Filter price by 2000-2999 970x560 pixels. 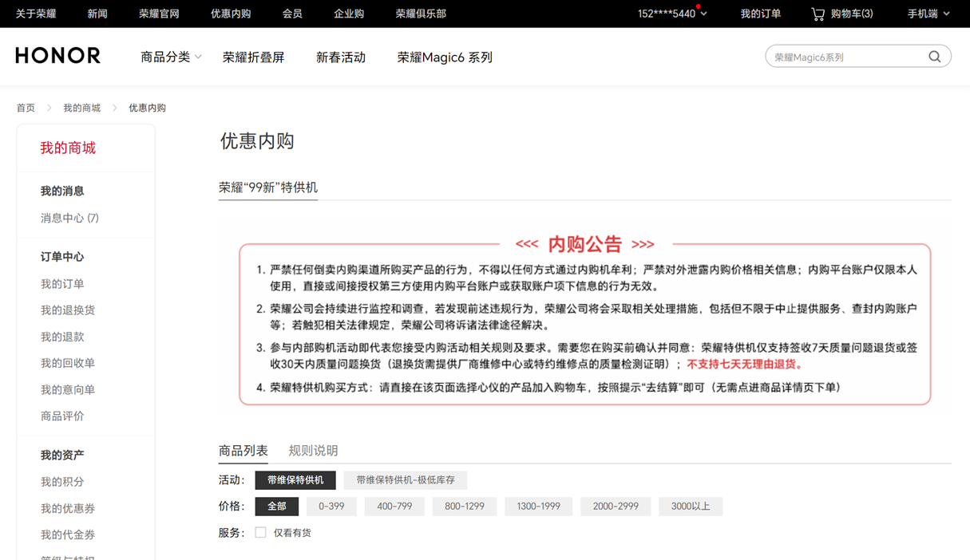click(616, 507)
